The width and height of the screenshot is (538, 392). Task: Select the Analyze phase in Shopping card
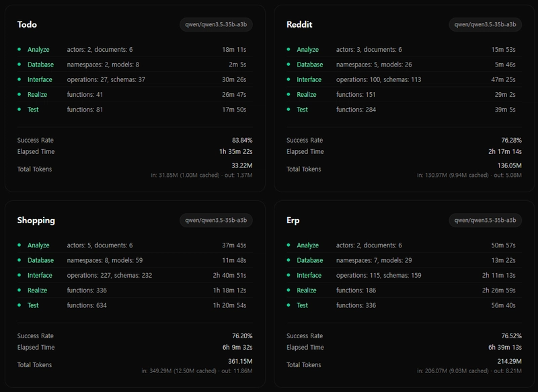point(38,245)
